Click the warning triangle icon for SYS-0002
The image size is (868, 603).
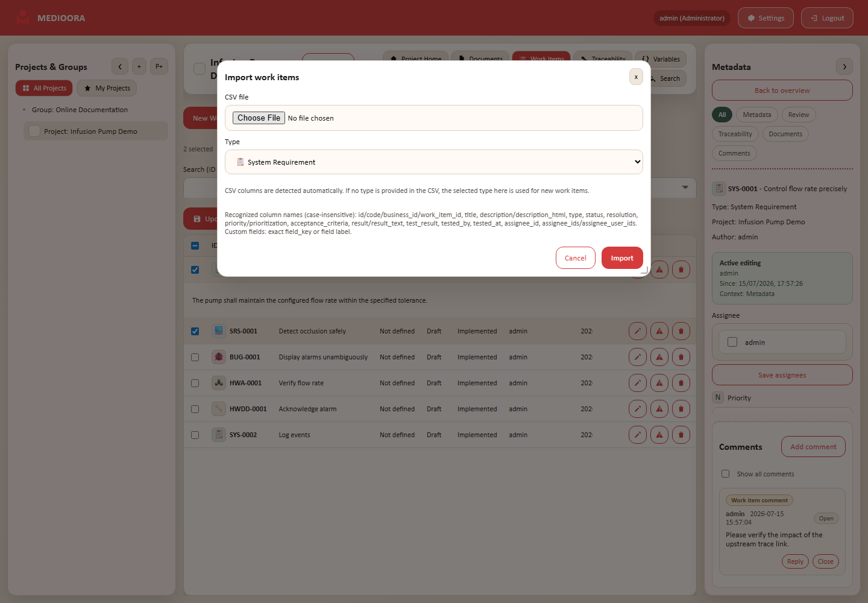tap(659, 435)
